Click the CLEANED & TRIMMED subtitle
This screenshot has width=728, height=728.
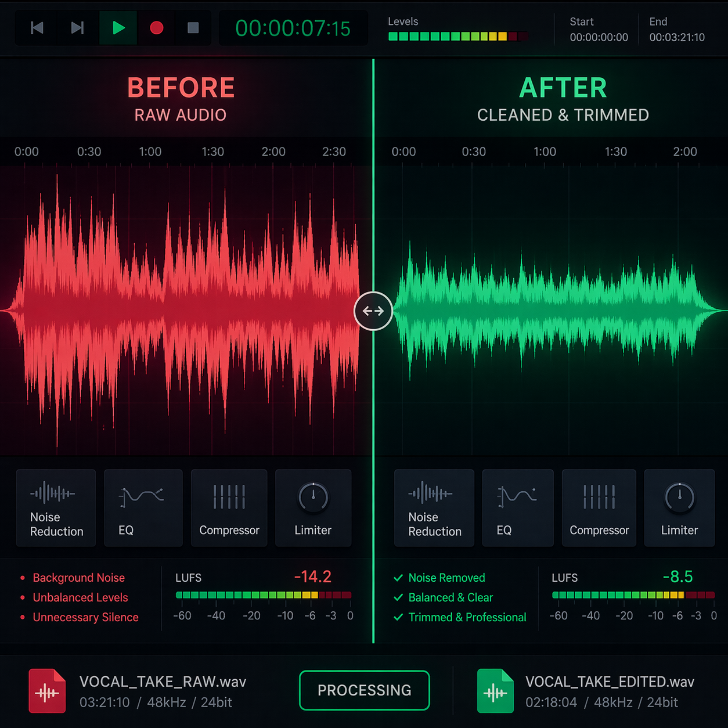tap(563, 115)
